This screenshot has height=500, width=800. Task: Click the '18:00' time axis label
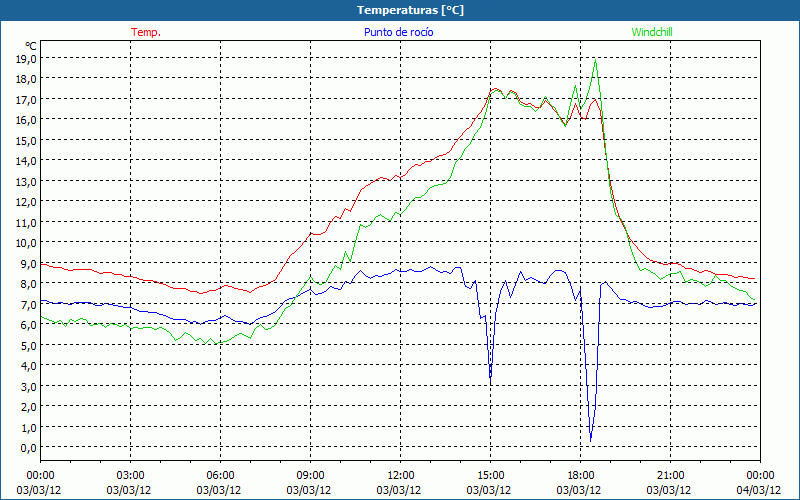[581, 476]
